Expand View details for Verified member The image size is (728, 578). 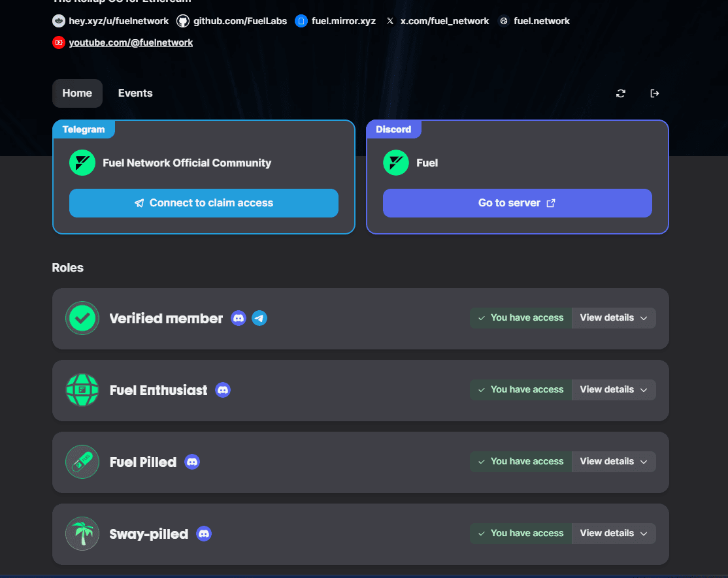[x=614, y=318]
